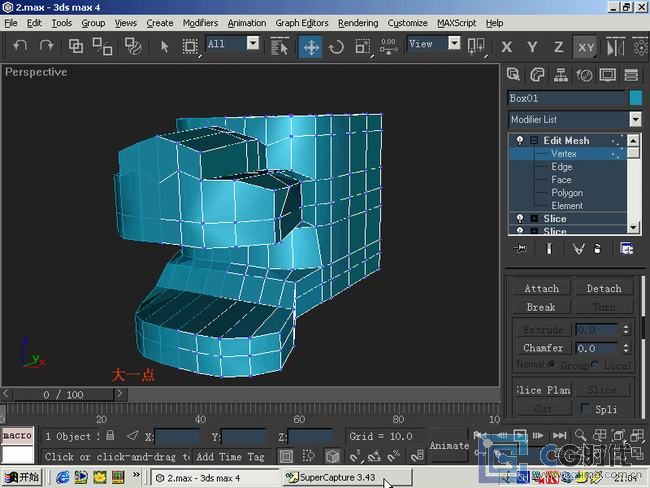Toggle the first Slice modifier lightbulb
The height and width of the screenshot is (488, 650).
point(519,219)
